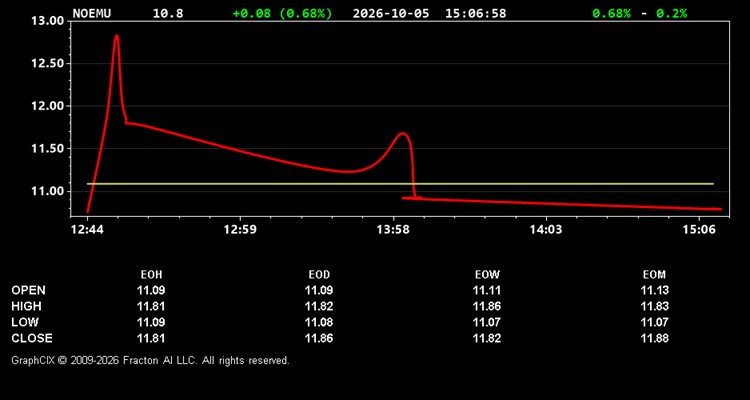Click the EOM CLOSE value 11.88
Screen dimensions: 750x400
coord(655,338)
